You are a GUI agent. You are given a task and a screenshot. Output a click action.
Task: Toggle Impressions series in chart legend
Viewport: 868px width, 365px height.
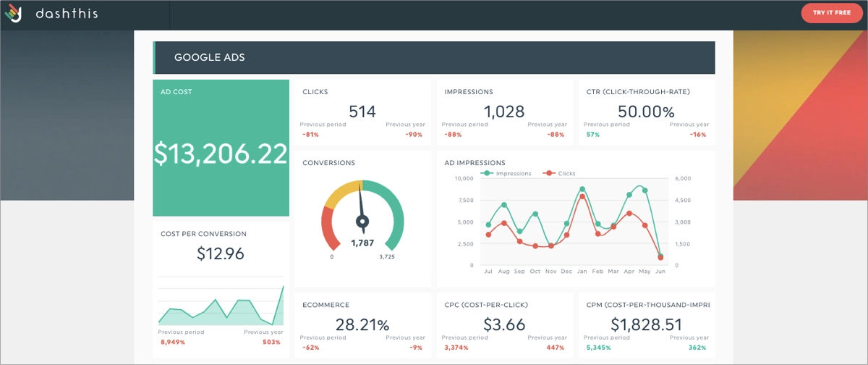click(509, 174)
